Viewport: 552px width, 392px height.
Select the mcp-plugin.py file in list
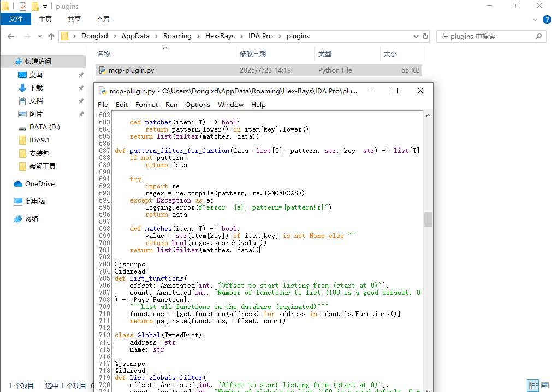tap(131, 70)
